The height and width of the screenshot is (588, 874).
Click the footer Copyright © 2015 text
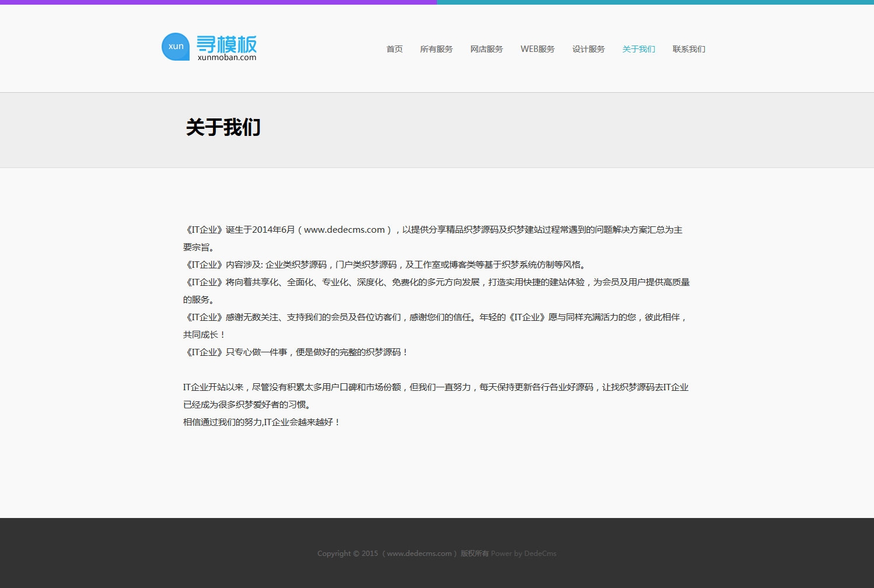point(347,554)
